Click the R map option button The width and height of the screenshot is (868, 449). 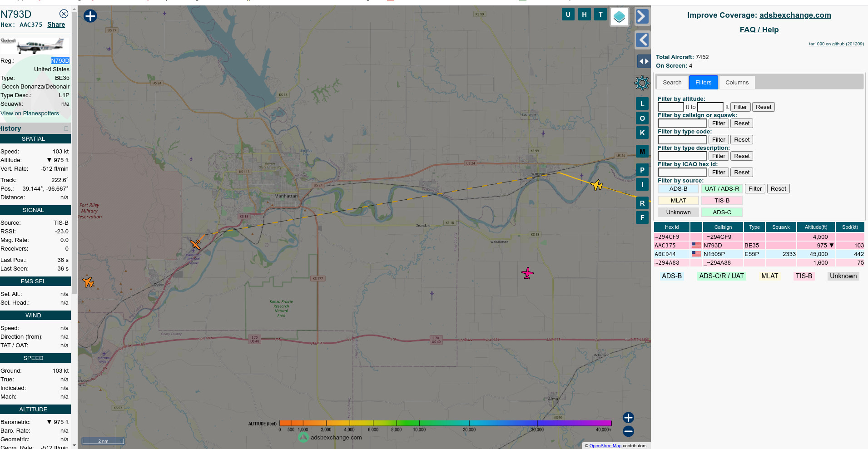pyautogui.click(x=642, y=203)
